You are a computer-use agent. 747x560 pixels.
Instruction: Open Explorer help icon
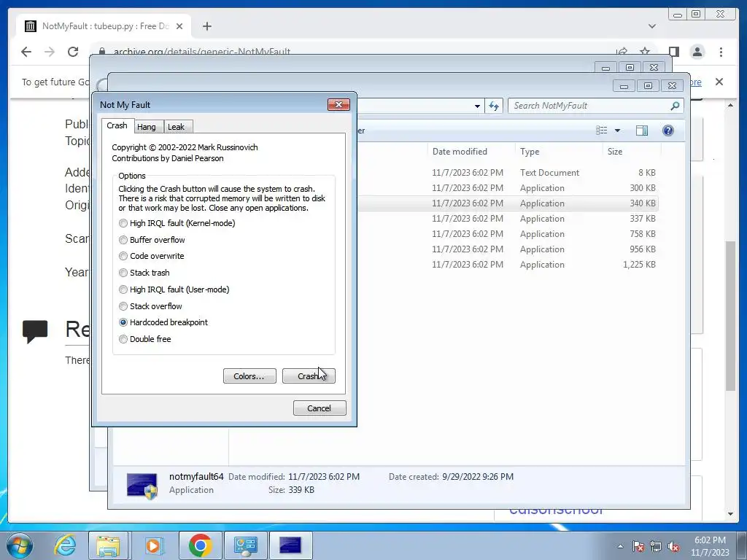[668, 131]
